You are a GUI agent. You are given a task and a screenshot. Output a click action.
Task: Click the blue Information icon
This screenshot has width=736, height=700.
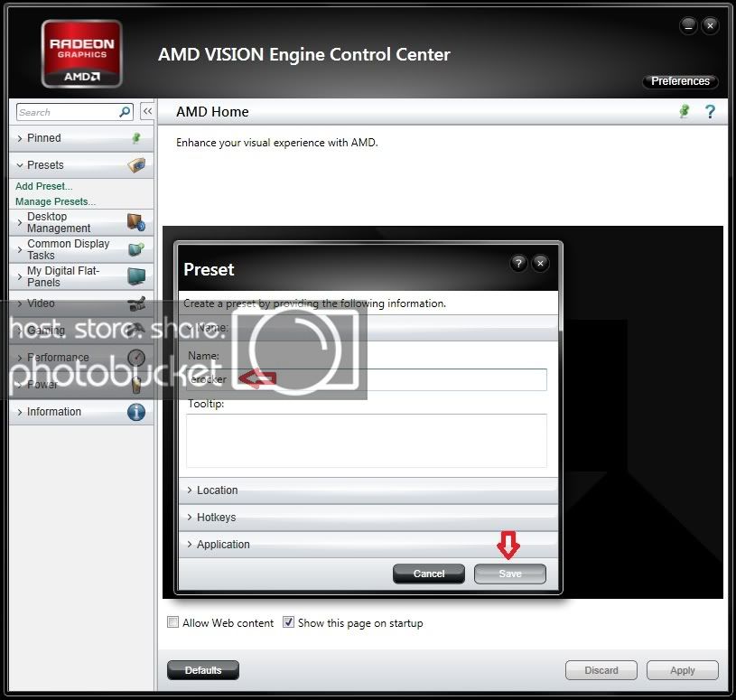[x=136, y=412]
